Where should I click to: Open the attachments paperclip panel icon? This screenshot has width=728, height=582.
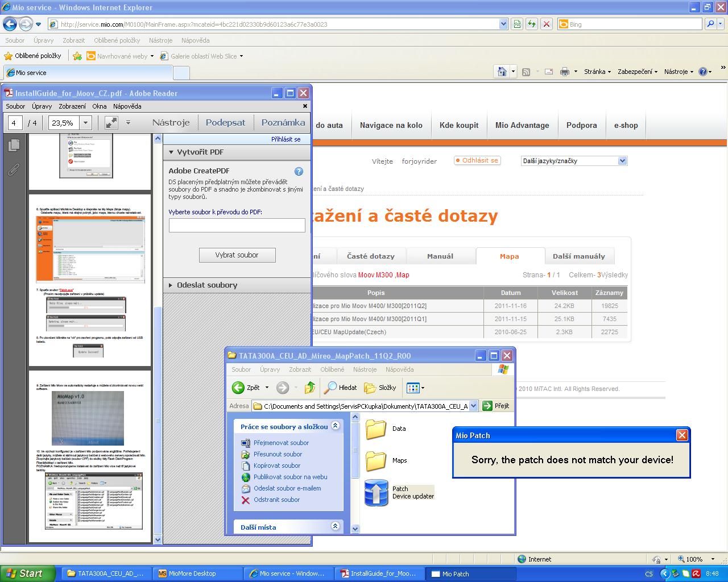click(x=14, y=169)
